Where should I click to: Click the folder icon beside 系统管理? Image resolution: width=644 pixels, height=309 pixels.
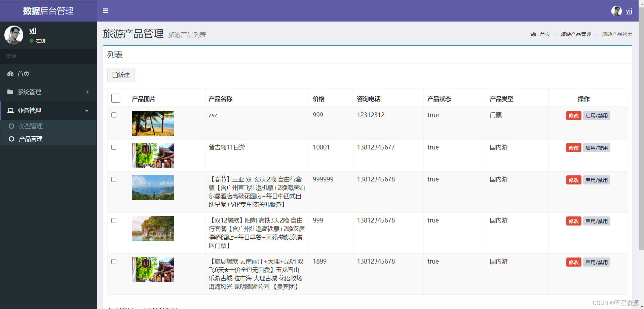pos(10,92)
